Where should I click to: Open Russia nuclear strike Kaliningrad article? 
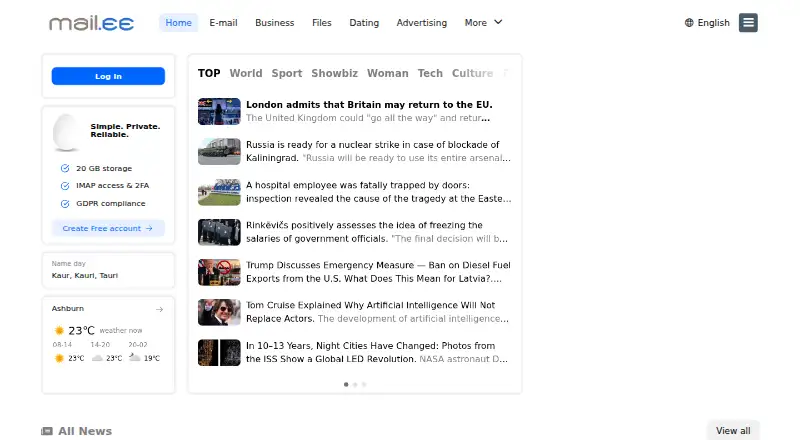[379, 151]
